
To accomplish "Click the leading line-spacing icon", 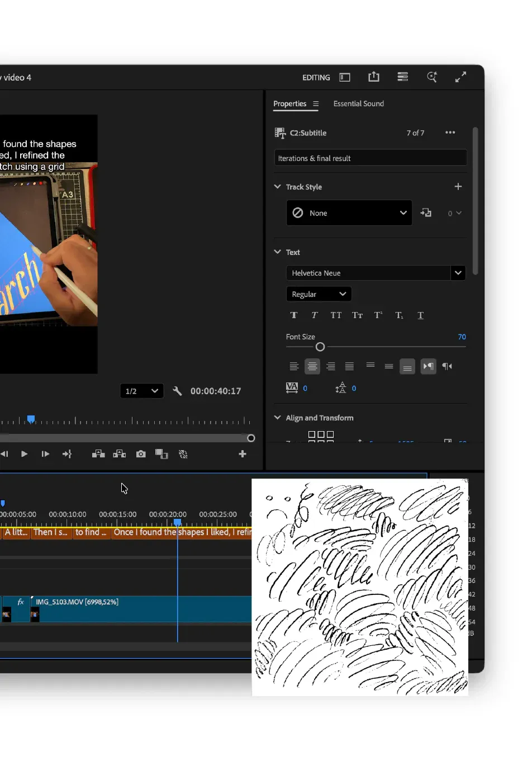I will (340, 388).
